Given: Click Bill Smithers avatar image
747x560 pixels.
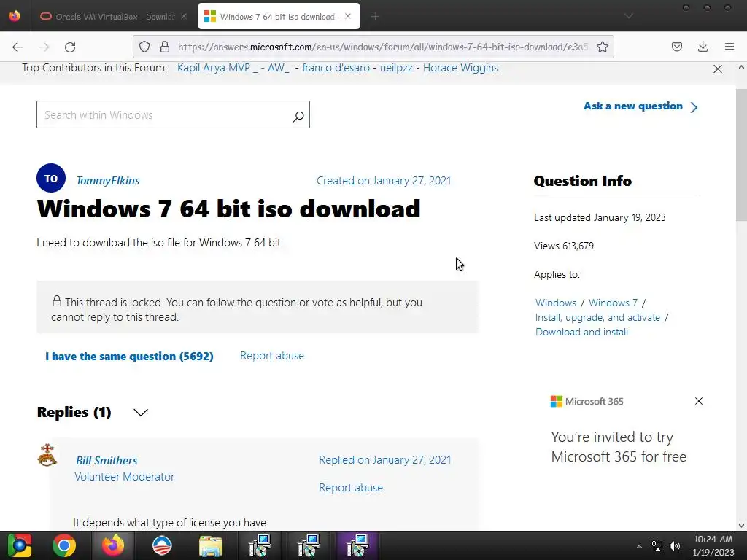Looking at the screenshot, I should (47, 455).
